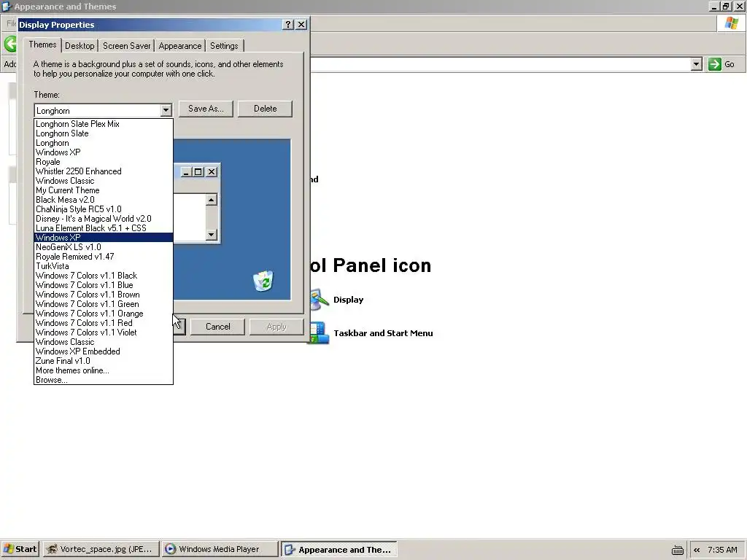The width and height of the screenshot is (747, 560).
Task: Choose Whistler 2250 Enhanced theme
Action: click(x=104, y=171)
